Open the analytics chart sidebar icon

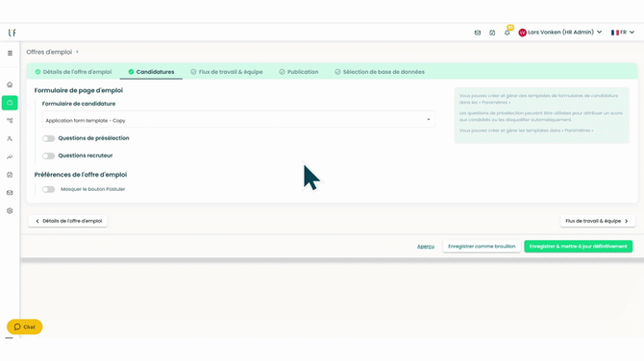[x=10, y=156]
